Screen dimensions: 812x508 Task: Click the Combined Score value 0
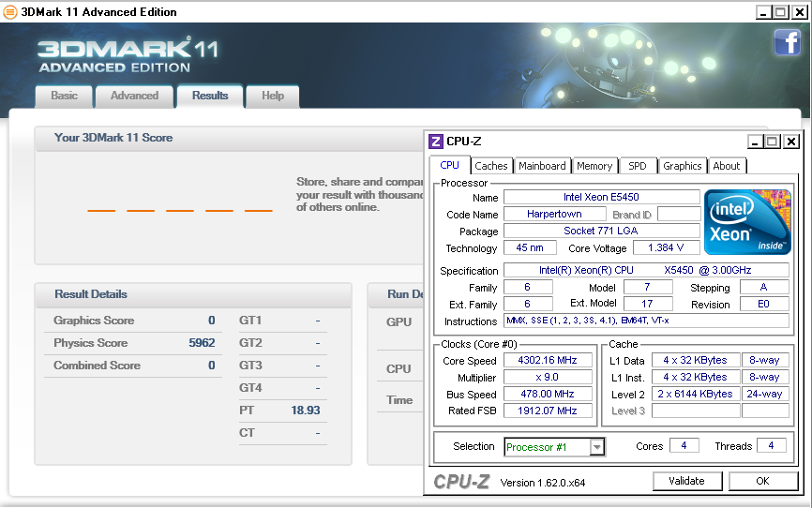pos(211,366)
